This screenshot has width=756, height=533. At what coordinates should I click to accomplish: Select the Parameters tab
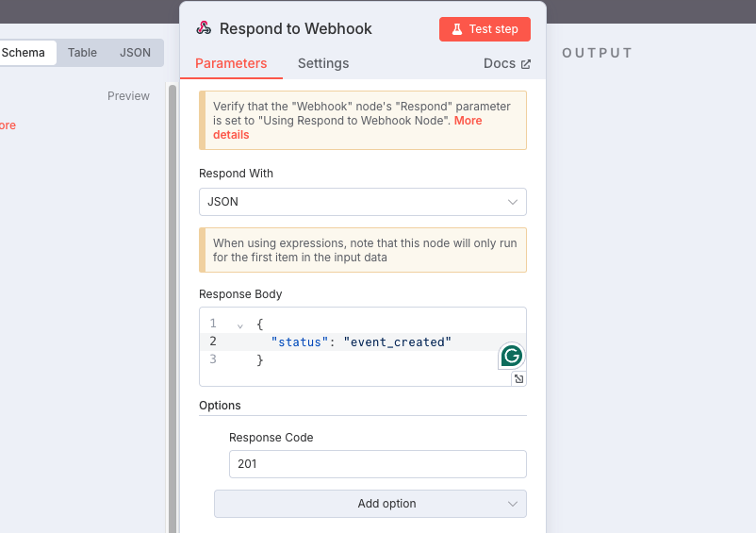coord(231,63)
